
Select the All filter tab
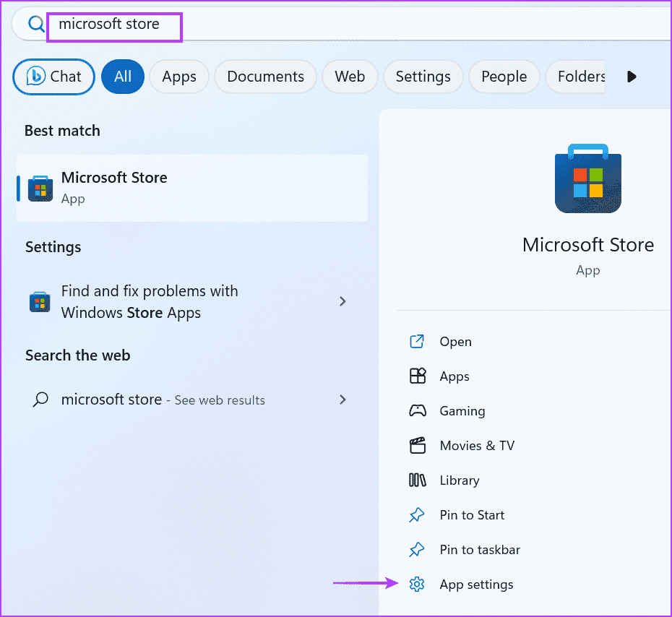[x=123, y=77]
